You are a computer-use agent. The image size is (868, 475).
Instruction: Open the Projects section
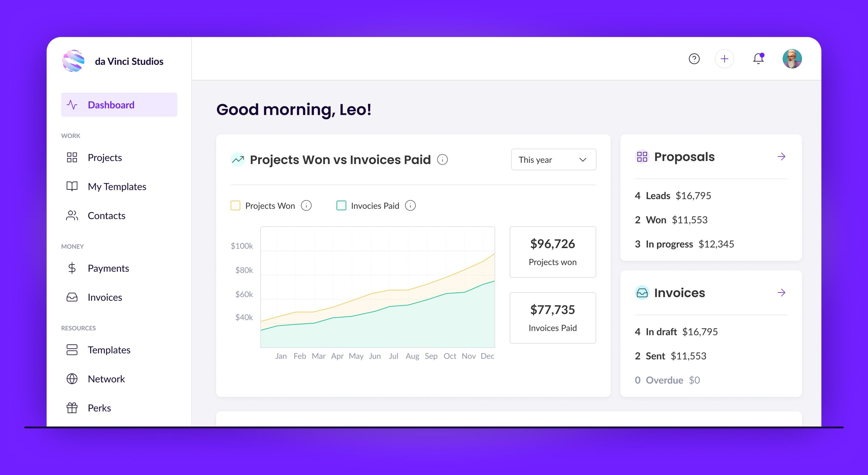pyautogui.click(x=104, y=157)
